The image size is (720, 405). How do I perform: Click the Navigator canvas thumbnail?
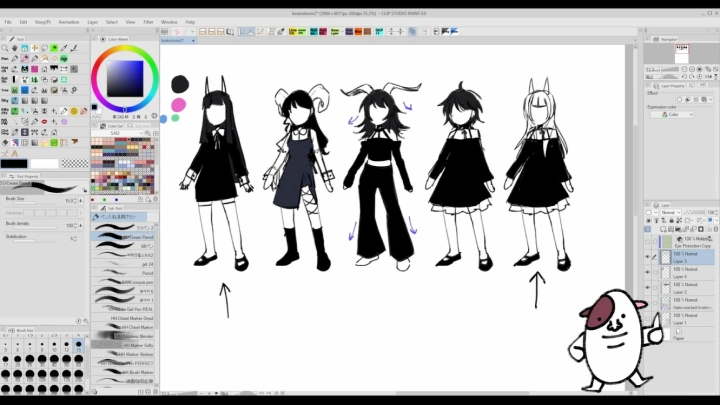pos(682,54)
